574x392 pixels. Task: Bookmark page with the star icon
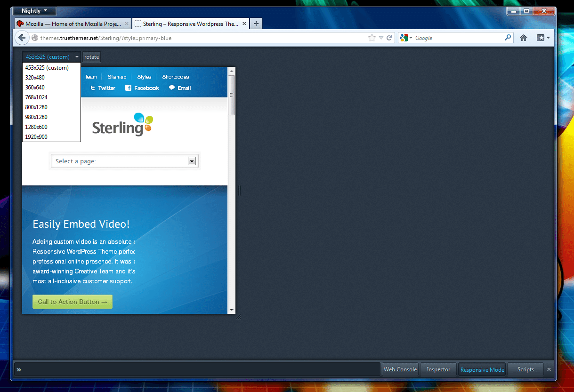coord(372,38)
